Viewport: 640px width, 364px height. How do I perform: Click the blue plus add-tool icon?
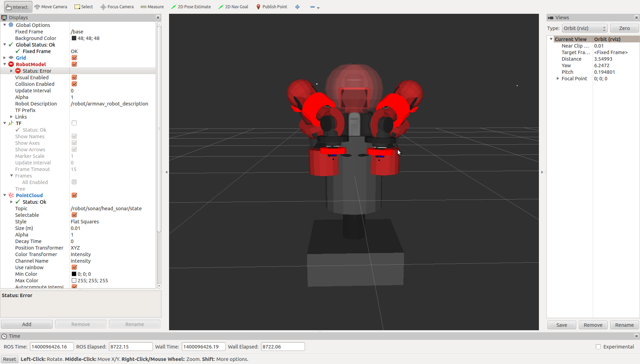click(297, 7)
